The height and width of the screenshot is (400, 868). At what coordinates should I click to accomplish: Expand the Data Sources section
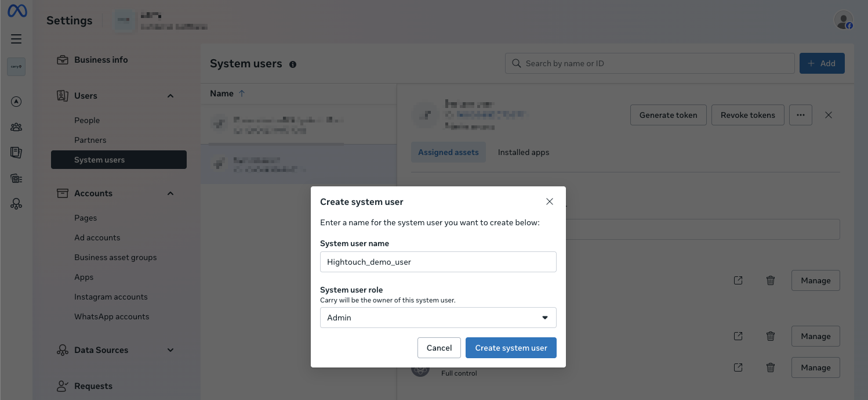(x=170, y=350)
